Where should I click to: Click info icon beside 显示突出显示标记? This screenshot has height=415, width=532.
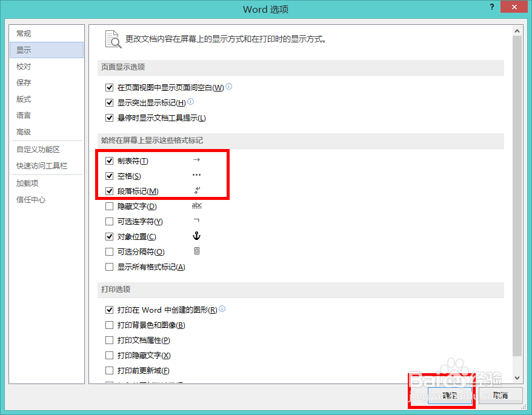[x=191, y=101]
